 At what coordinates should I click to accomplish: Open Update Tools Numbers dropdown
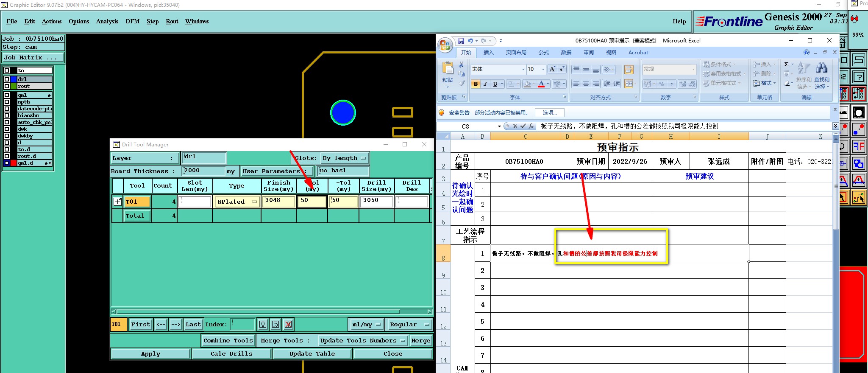click(363, 340)
